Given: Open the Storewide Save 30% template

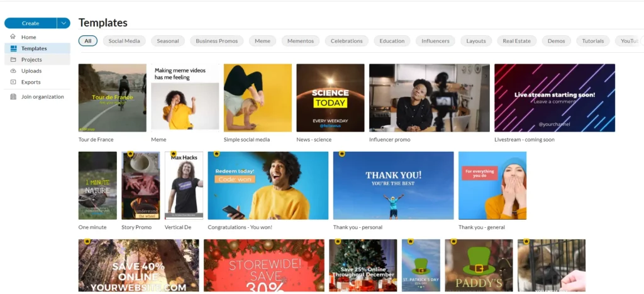Looking at the screenshot, I should (x=264, y=265).
